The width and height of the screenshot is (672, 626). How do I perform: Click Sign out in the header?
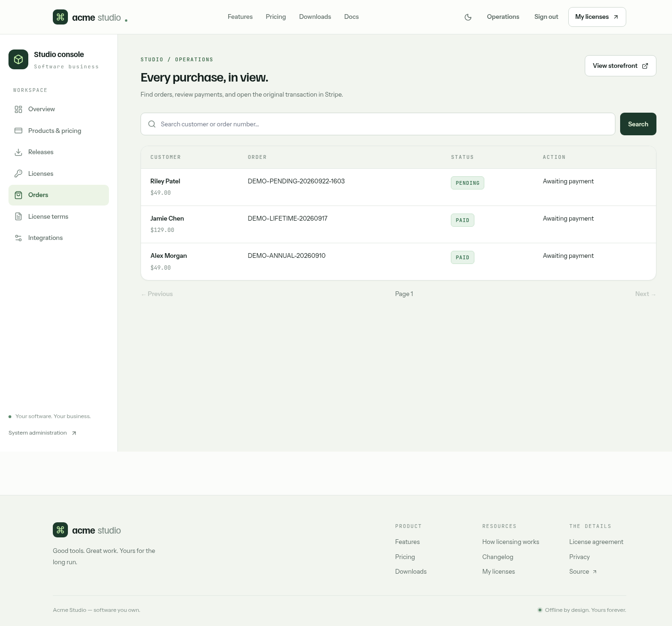pyautogui.click(x=546, y=17)
